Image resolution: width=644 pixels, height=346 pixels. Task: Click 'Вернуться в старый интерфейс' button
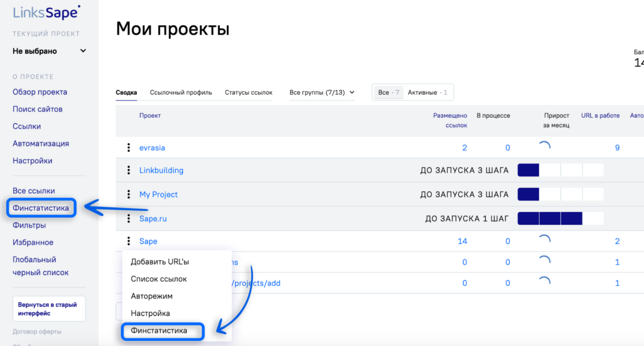(49, 309)
